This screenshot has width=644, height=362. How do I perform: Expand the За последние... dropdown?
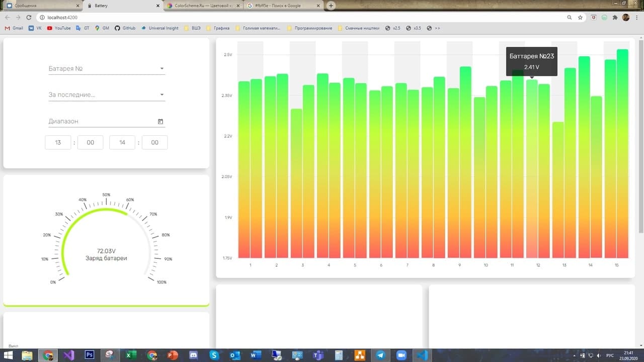pos(107,95)
